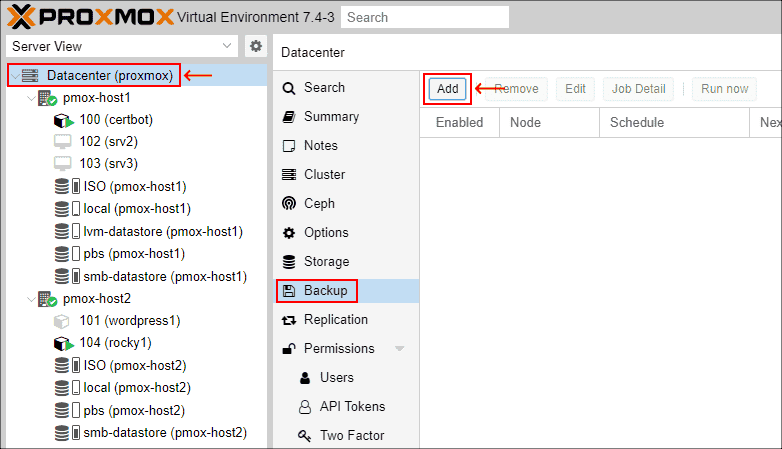Click the Proxmox logo
The image size is (782, 449).
[x=90, y=16]
